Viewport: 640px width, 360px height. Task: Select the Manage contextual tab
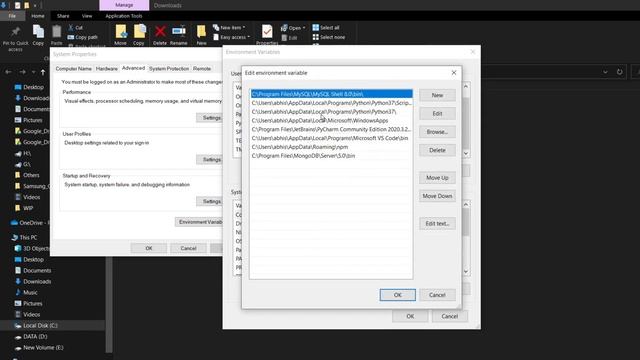pos(124,5)
